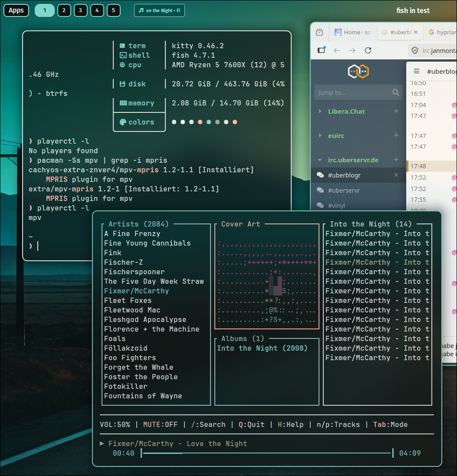Click the shield icon in address bar
Image resolution: width=457 pixels, height=476 pixels.
click(415, 50)
